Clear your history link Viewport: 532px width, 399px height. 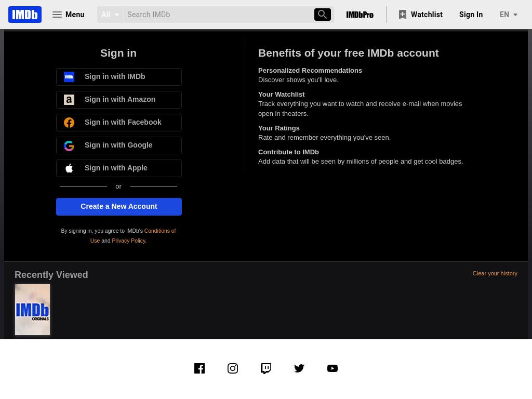[x=495, y=273]
